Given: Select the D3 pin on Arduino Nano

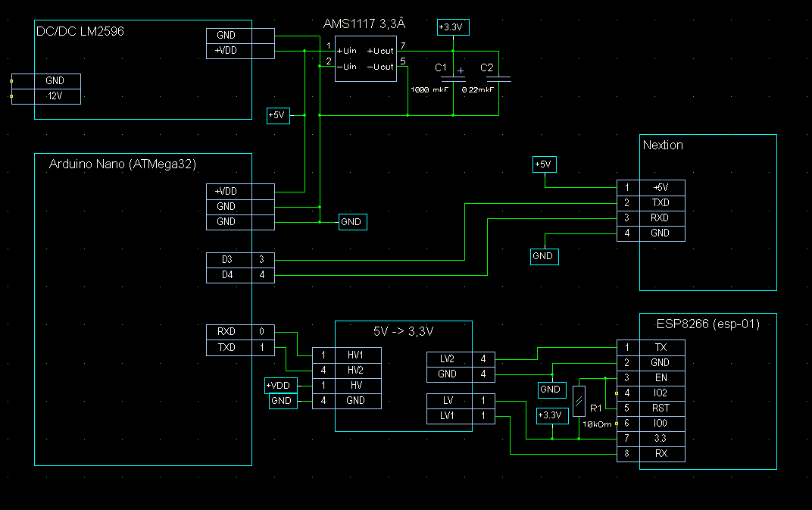Looking at the screenshot, I should pyautogui.click(x=227, y=260).
